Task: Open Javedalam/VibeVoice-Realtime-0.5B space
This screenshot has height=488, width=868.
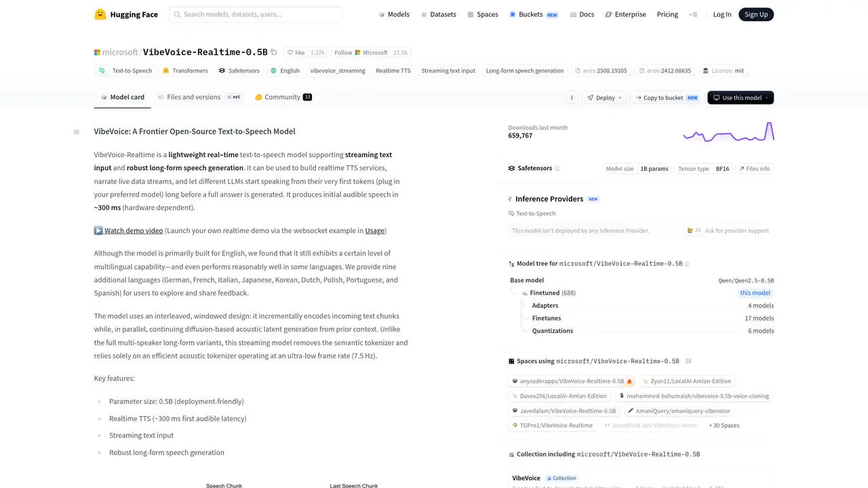Action: (565, 411)
